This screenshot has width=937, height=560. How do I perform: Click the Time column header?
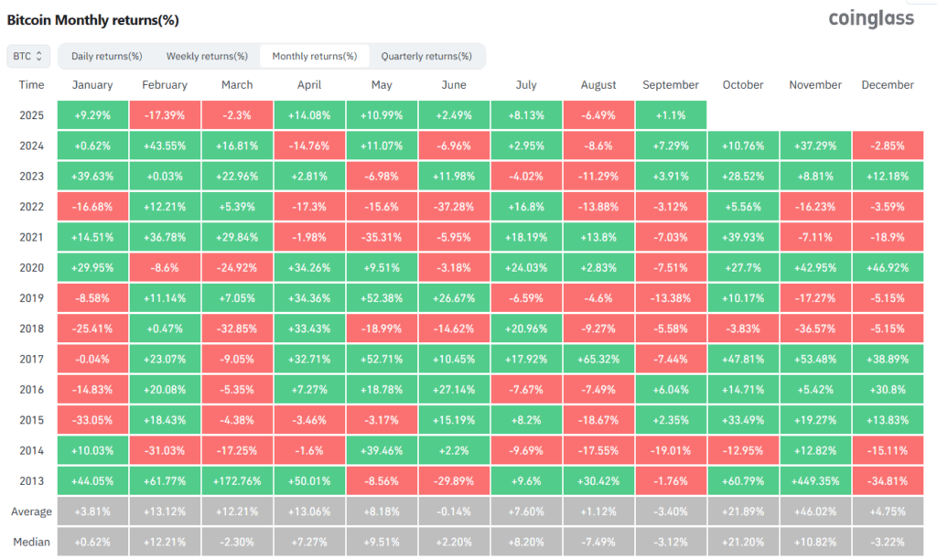click(31, 84)
